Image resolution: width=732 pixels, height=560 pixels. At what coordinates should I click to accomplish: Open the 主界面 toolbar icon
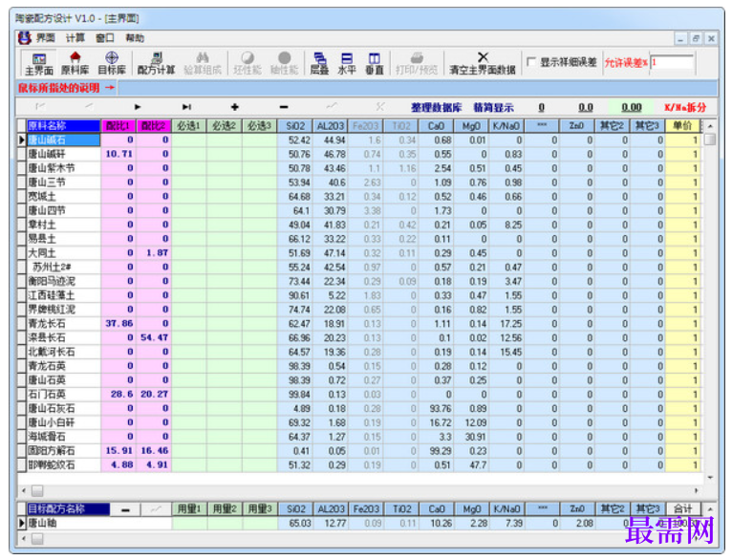(x=39, y=63)
